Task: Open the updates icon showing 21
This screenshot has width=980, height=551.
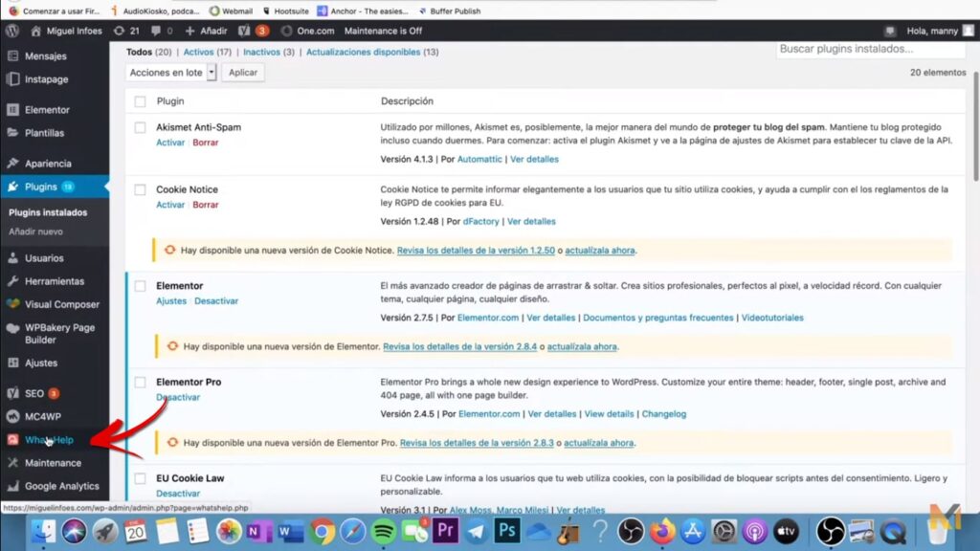Action: [x=126, y=31]
